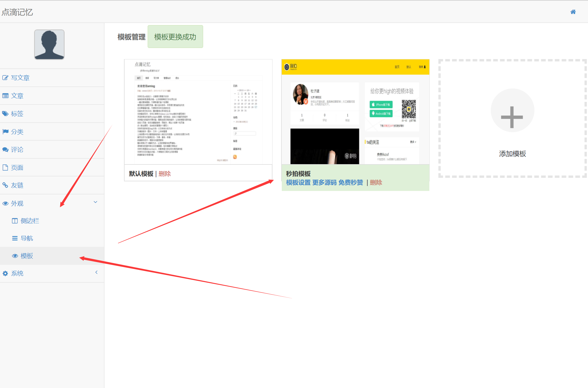Screen dimensions: 588x388
Task: Click the file icon beside 页面
Action: 5,167
